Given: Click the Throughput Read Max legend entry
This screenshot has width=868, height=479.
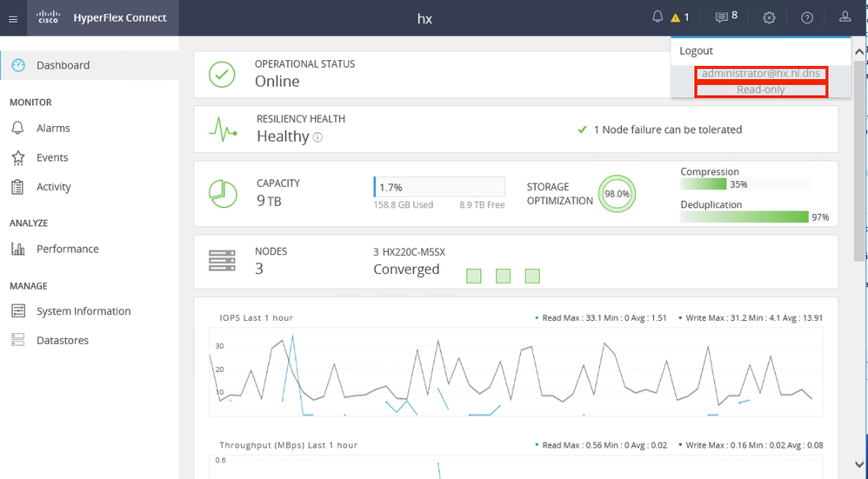Looking at the screenshot, I should (x=601, y=445).
